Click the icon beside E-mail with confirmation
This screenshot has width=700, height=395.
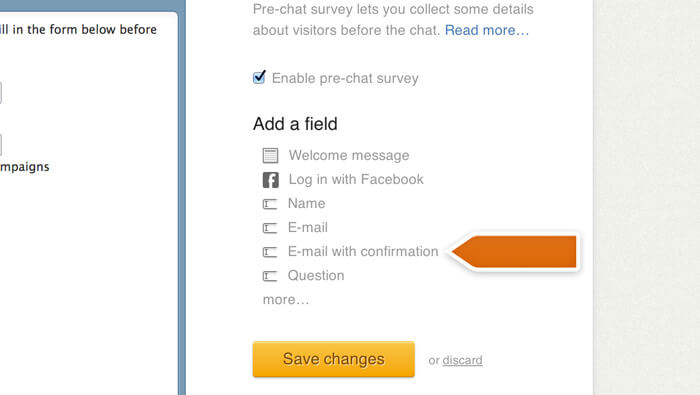[270, 252]
